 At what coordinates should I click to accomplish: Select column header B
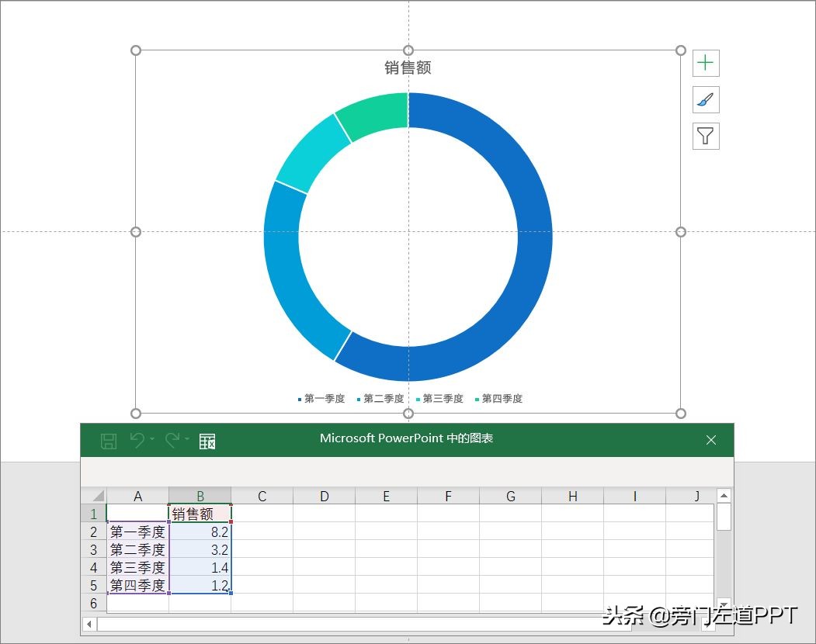pyautogui.click(x=200, y=495)
